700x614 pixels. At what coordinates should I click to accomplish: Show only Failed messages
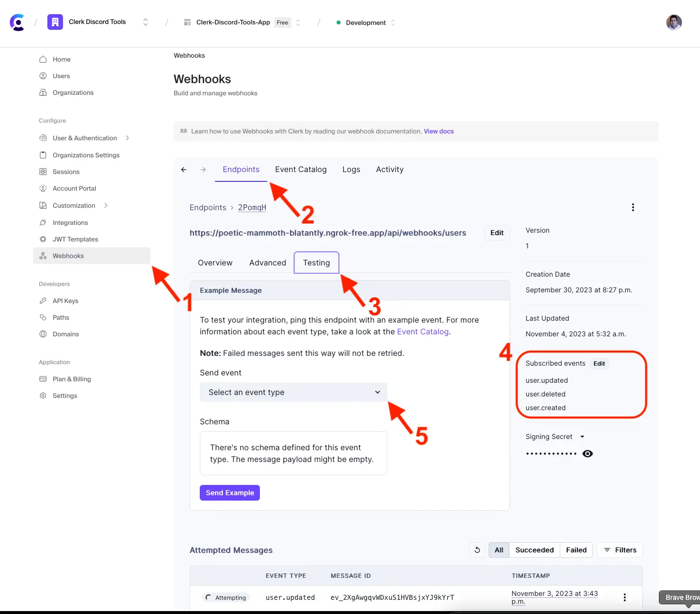576,550
